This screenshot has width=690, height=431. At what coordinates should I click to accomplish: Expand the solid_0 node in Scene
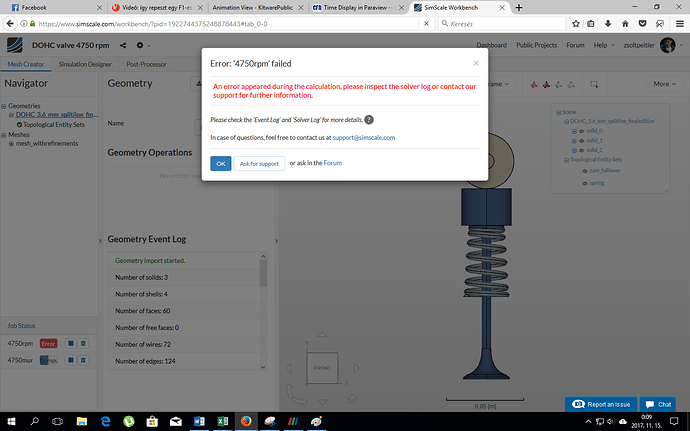[x=574, y=131]
